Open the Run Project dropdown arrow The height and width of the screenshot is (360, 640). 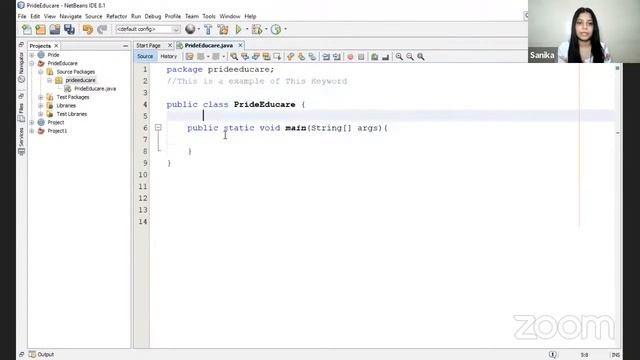(x=247, y=29)
